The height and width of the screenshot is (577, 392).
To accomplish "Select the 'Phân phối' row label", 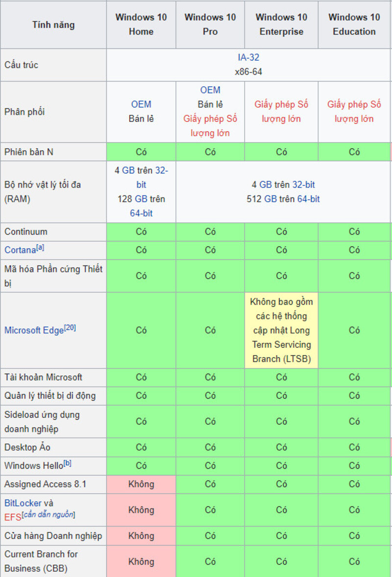I will point(24,112).
